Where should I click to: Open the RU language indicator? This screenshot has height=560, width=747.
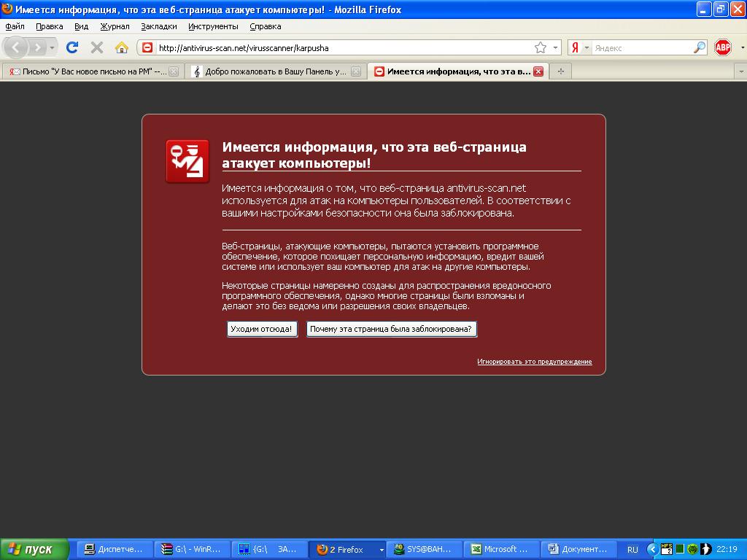point(632,550)
